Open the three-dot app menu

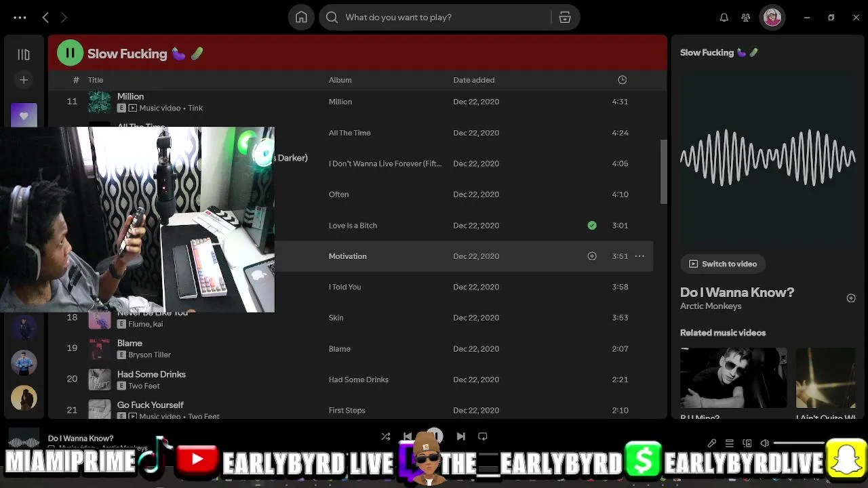coord(20,18)
